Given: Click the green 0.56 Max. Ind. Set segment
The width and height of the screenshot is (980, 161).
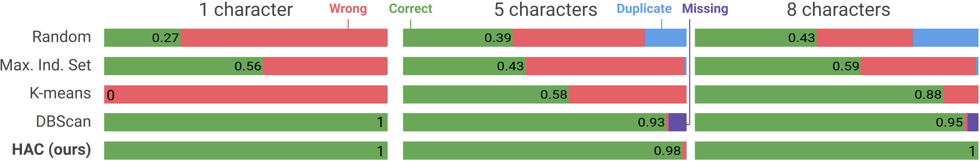Looking at the screenshot, I should pyautogui.click(x=183, y=66).
